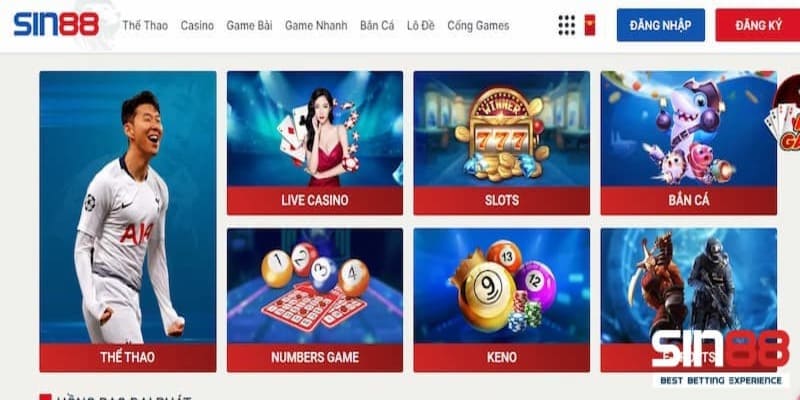This screenshot has width=800, height=400.
Task: Open the Keno balls tile
Action: (x=502, y=300)
